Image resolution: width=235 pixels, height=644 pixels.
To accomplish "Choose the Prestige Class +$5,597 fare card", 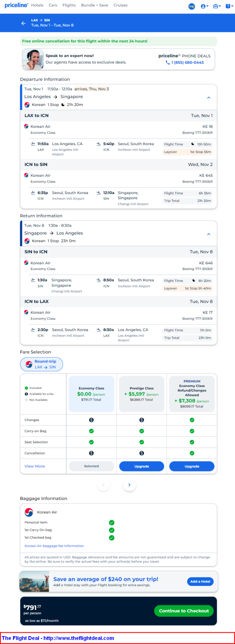I will [142, 394].
